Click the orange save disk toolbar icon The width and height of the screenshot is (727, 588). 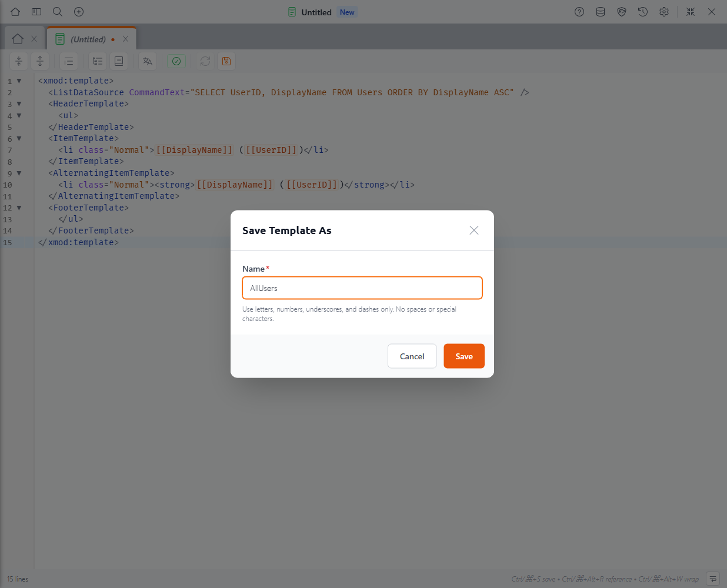226,61
